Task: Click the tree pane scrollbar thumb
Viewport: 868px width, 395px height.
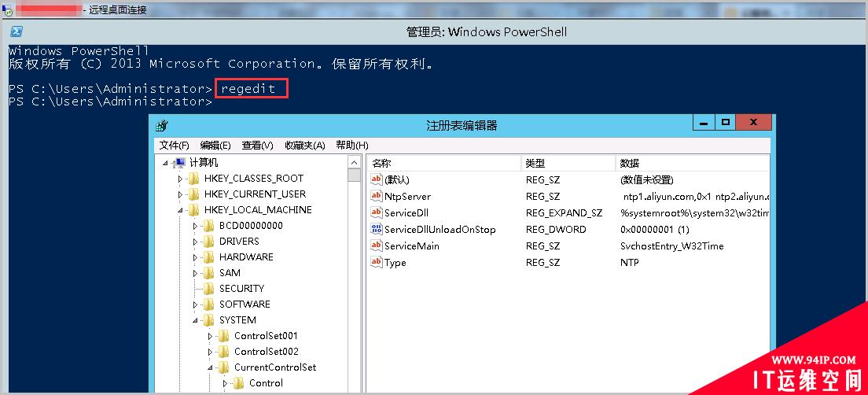Action: [355, 175]
